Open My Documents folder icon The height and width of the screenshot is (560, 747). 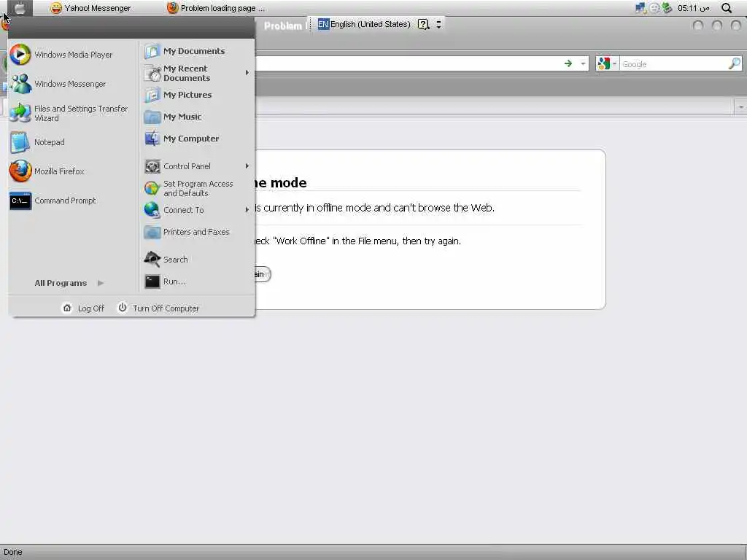(152, 51)
